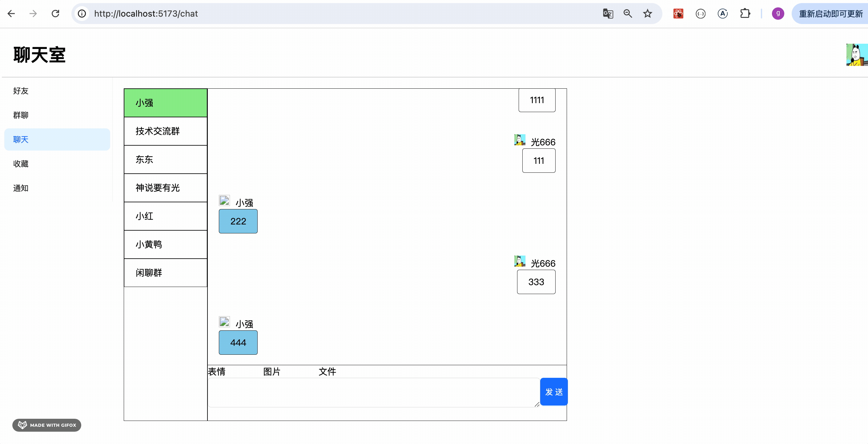Open the 好友 sidebar menu item
Screen dimensions: 868x444
[x=21, y=91]
